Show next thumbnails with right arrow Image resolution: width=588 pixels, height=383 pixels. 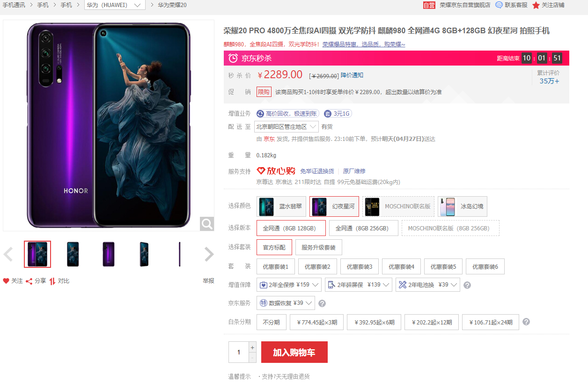[x=209, y=254]
